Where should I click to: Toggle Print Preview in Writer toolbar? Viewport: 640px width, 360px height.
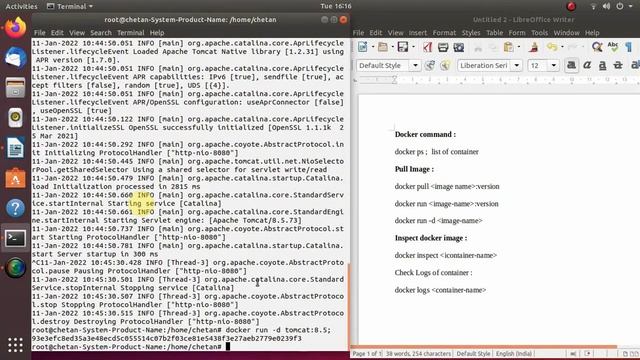pos(459,47)
